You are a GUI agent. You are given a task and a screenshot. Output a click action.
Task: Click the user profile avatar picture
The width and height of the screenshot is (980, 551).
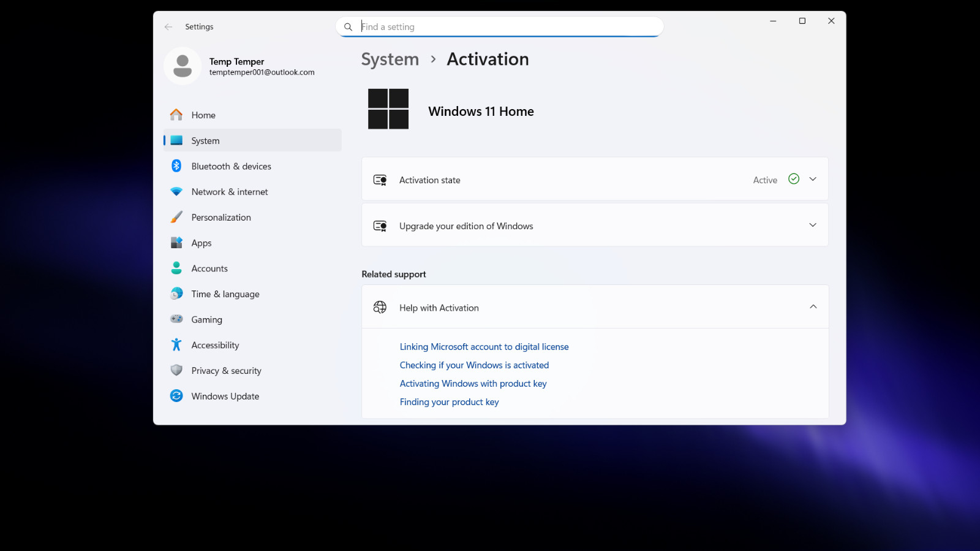click(183, 66)
